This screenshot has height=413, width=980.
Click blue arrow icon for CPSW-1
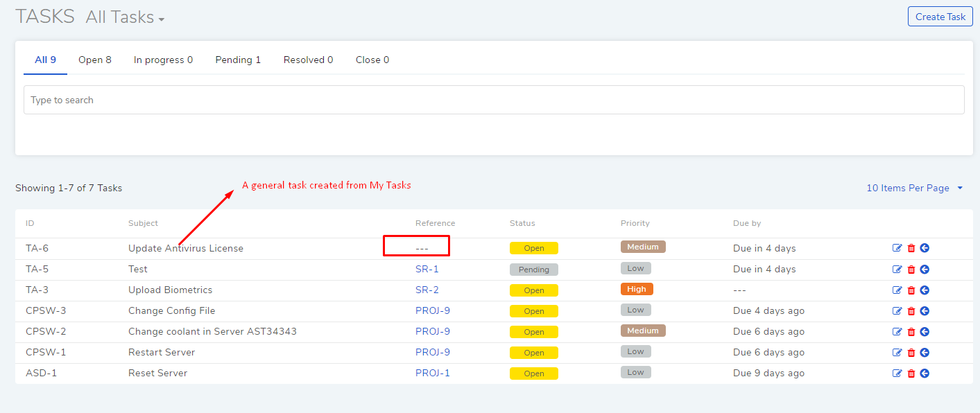tap(925, 352)
